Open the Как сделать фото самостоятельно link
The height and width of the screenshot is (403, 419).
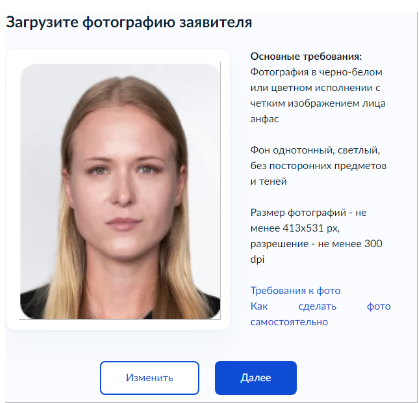320,314
